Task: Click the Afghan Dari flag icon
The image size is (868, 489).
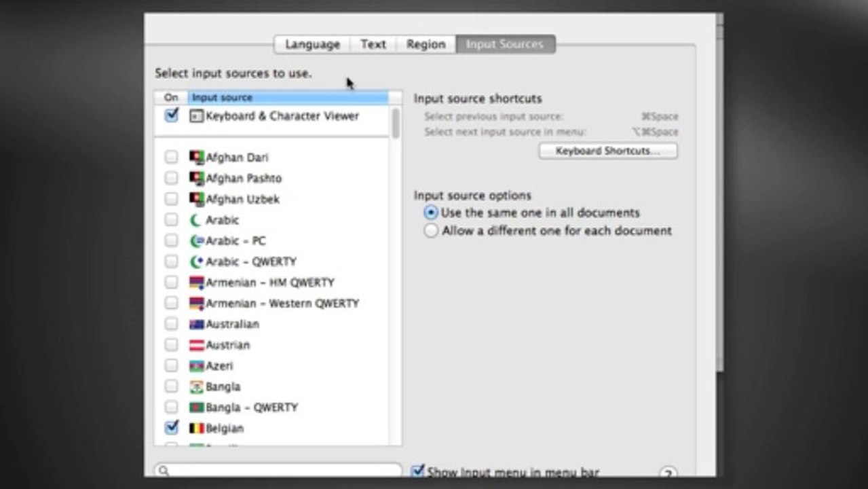Action: 197,157
